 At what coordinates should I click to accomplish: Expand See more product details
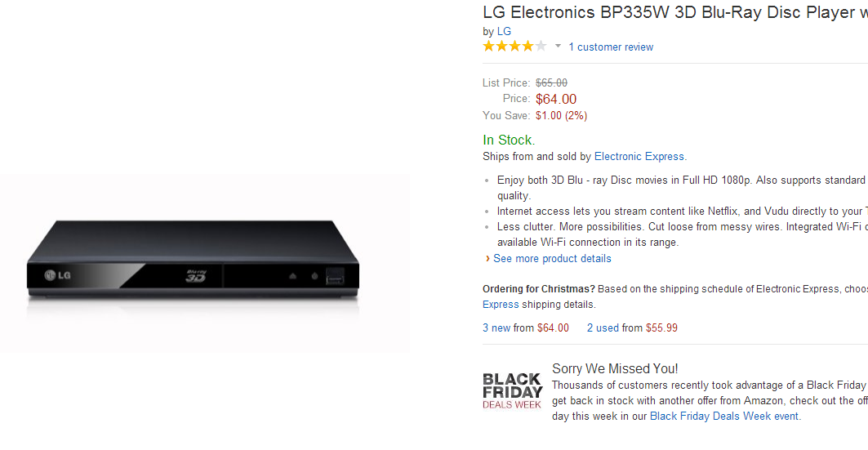click(x=552, y=259)
